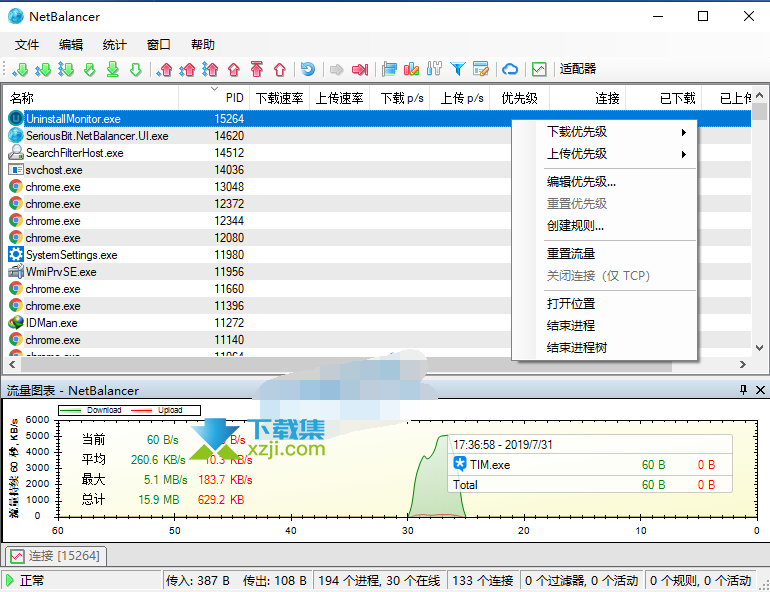Viewport: 770px width, 592px height.
Task: Sort by the 连接 column header
Action: click(587, 98)
